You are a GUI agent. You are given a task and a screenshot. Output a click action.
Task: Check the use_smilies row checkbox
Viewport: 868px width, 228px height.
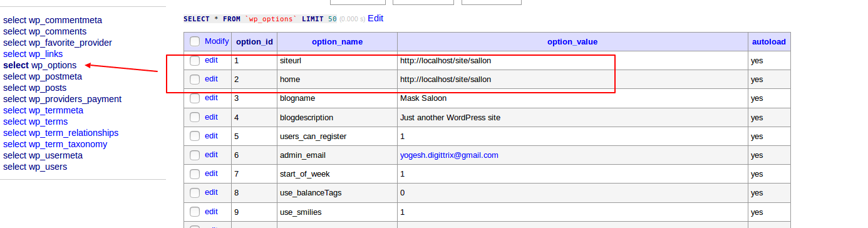pos(195,211)
